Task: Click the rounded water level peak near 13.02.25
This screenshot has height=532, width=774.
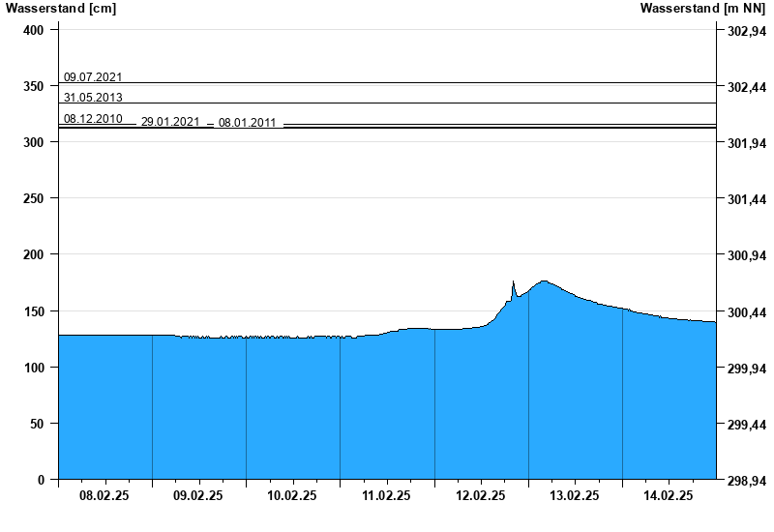Action: 544,282
